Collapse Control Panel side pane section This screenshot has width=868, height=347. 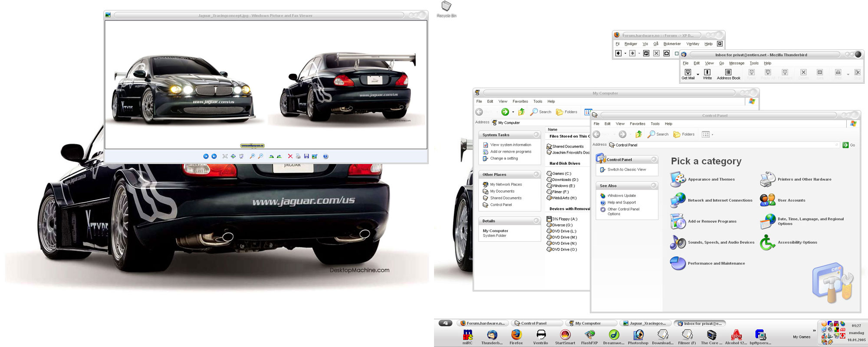click(654, 160)
